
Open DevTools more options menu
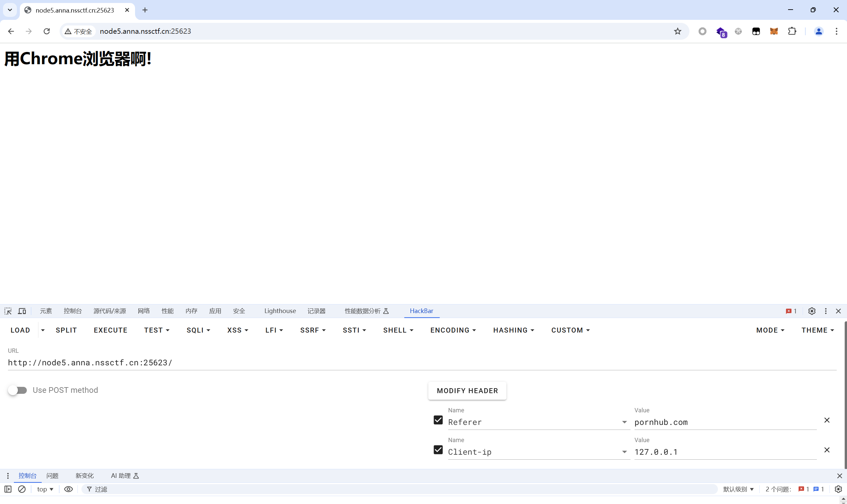(x=826, y=311)
